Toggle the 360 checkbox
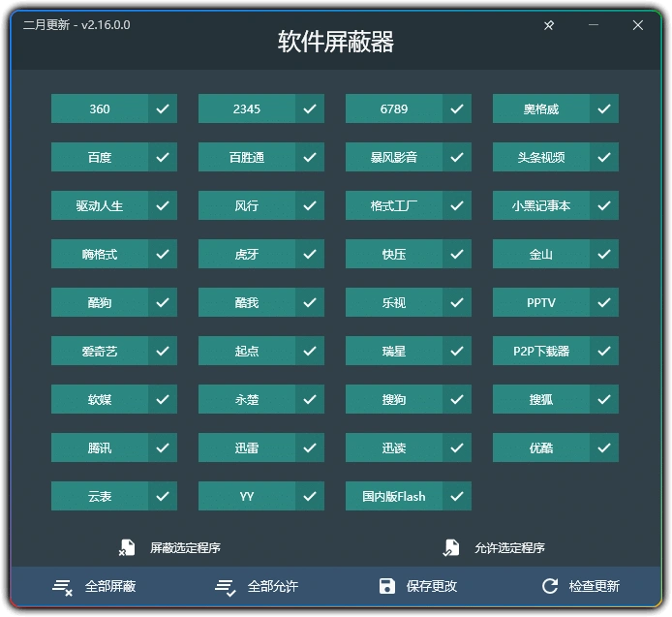 coord(163,108)
